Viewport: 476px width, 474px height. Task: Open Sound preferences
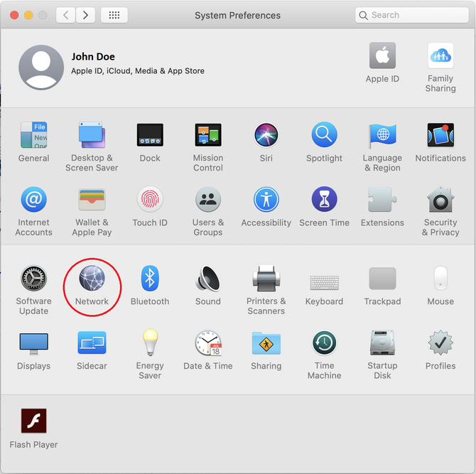click(208, 278)
